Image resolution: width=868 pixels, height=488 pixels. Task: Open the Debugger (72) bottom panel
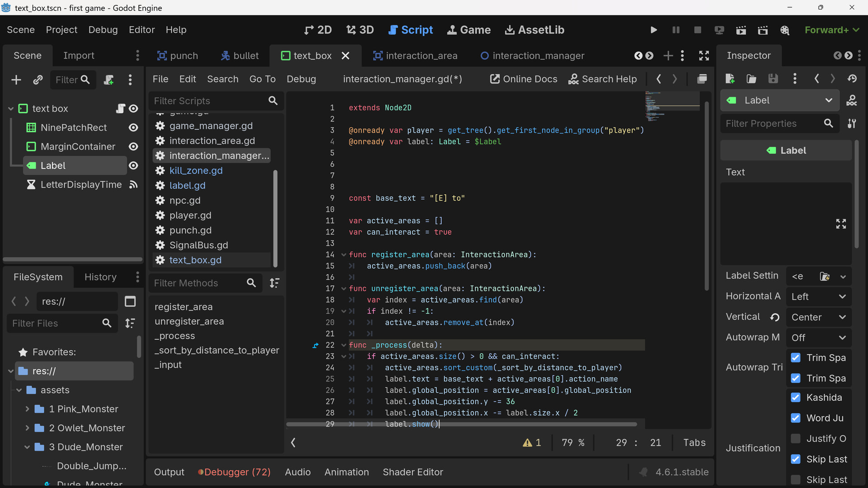click(x=234, y=472)
